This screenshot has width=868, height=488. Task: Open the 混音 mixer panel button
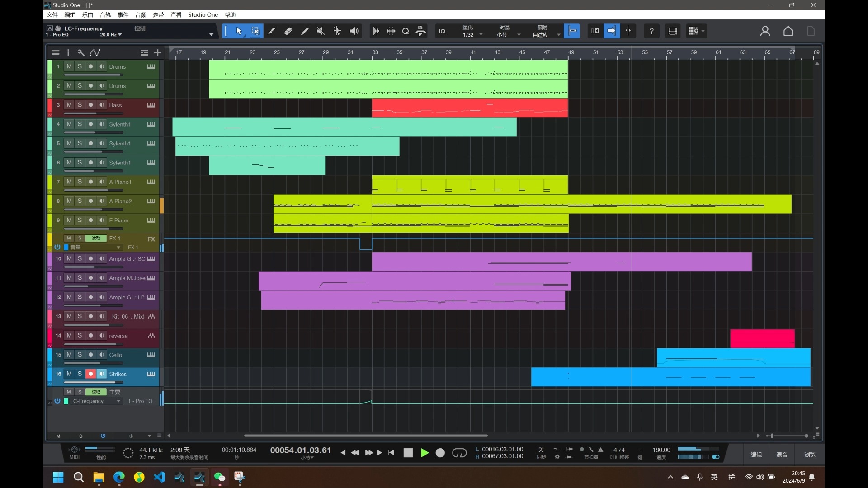[782, 455]
